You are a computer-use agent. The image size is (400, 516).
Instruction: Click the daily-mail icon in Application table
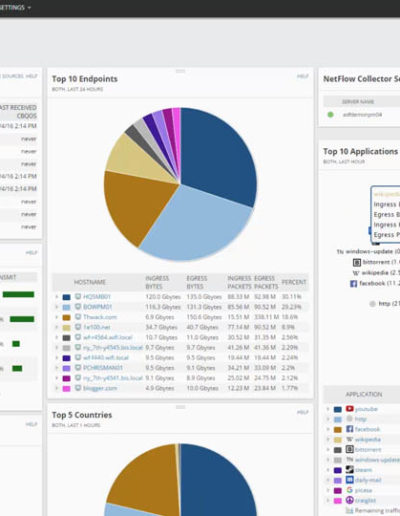349,480
